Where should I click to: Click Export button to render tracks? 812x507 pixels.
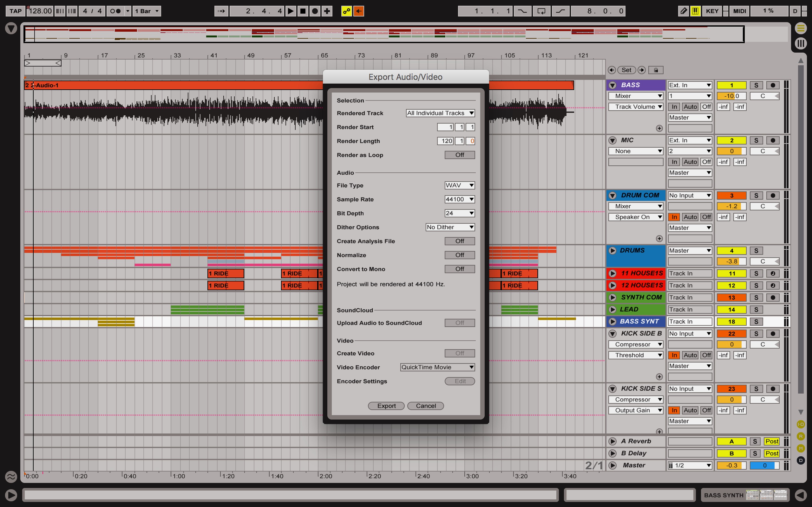click(x=386, y=405)
